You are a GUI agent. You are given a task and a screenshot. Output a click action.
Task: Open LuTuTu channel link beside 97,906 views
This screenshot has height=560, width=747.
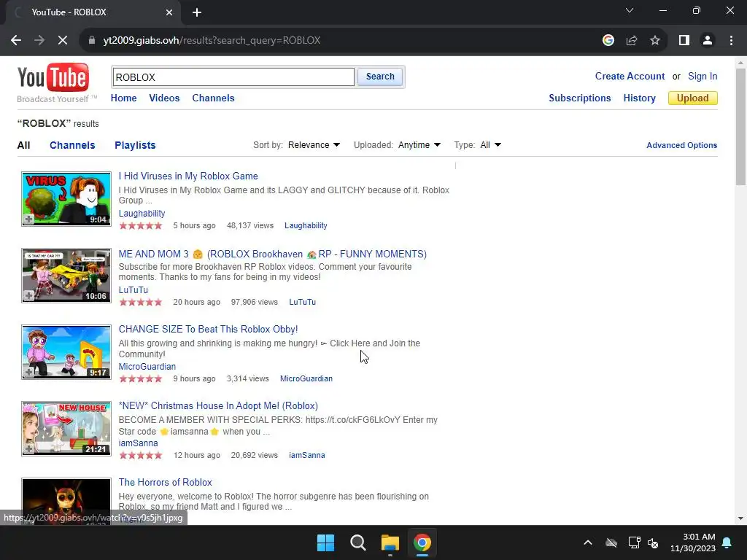303,302
